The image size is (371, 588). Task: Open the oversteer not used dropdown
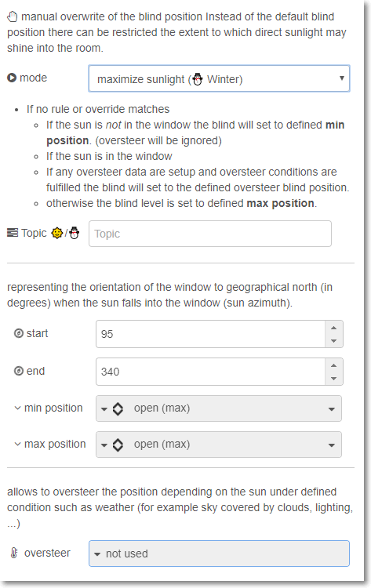pyautogui.click(x=219, y=554)
